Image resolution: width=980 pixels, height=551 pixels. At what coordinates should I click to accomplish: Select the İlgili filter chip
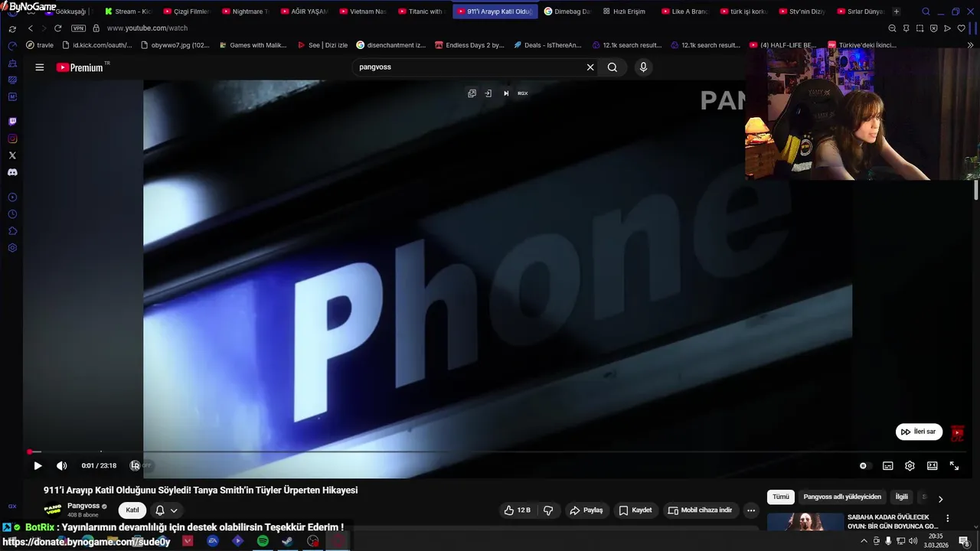tap(902, 497)
